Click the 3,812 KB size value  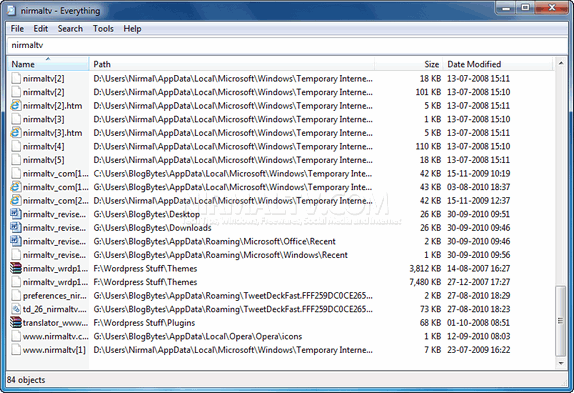pyautogui.click(x=425, y=268)
